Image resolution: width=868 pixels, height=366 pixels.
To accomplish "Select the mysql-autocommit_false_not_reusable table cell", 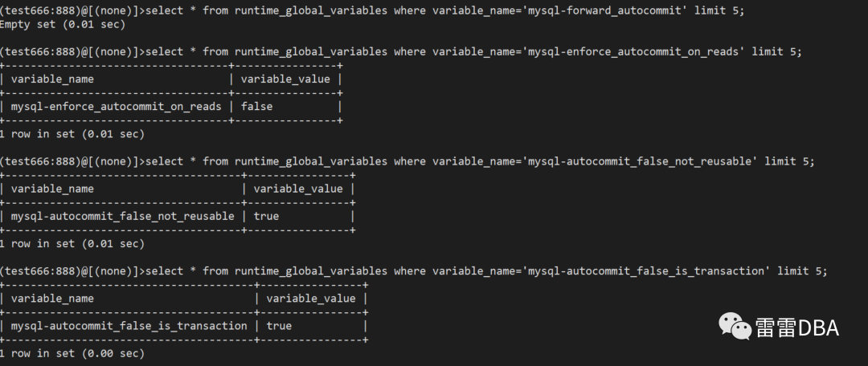I will coord(122,216).
